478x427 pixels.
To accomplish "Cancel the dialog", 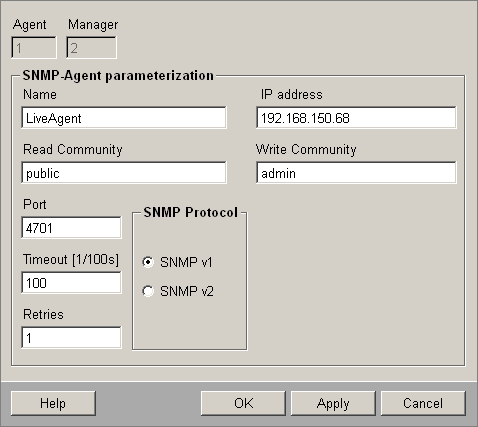I will click(423, 403).
